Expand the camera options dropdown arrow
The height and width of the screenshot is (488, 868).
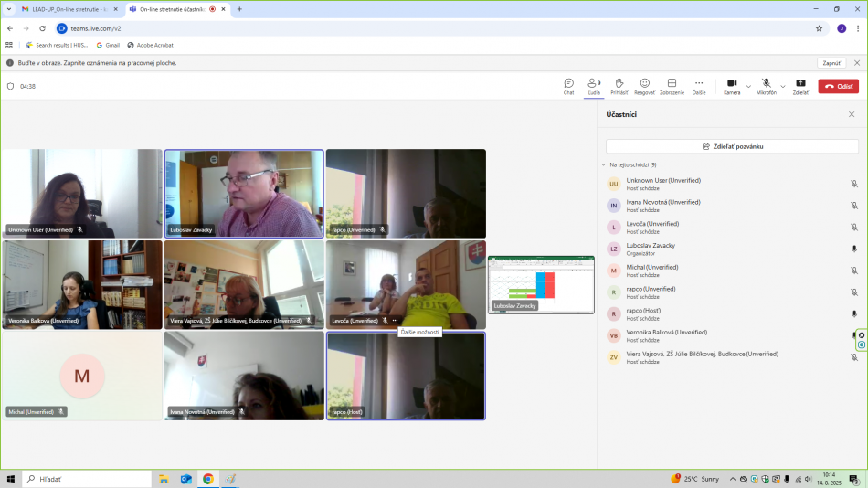pyautogui.click(x=748, y=86)
